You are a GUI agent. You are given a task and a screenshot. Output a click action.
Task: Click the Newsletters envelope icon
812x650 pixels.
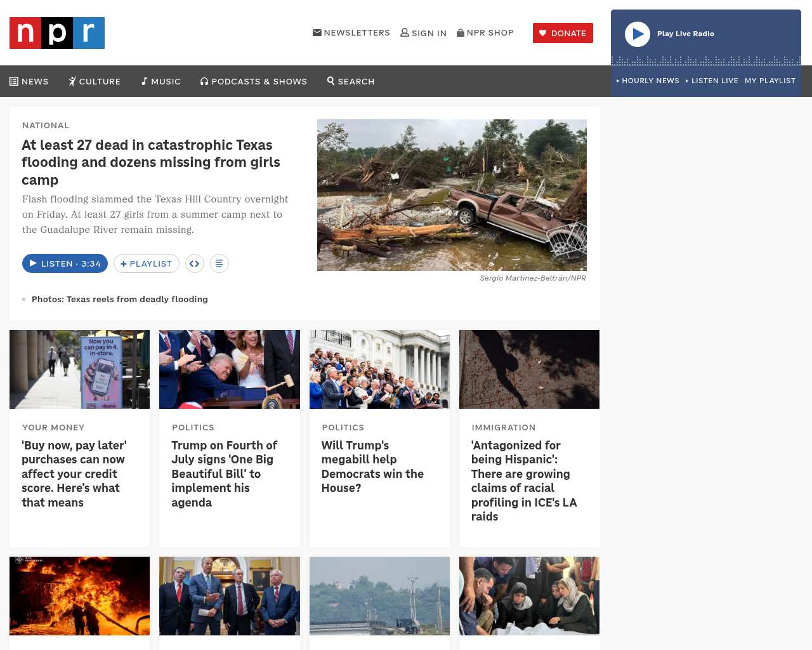[317, 32]
